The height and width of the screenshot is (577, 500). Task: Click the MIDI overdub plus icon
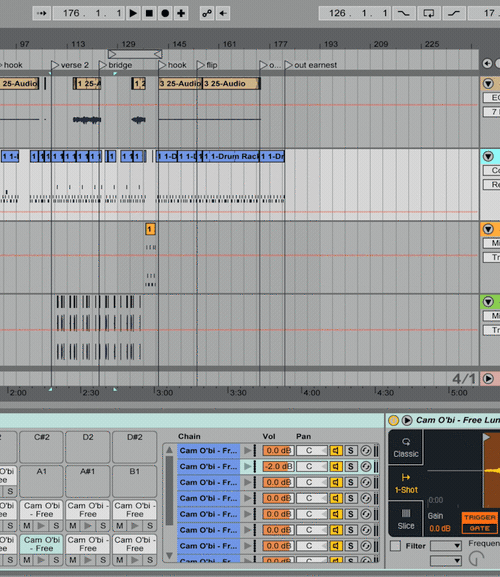point(181,13)
